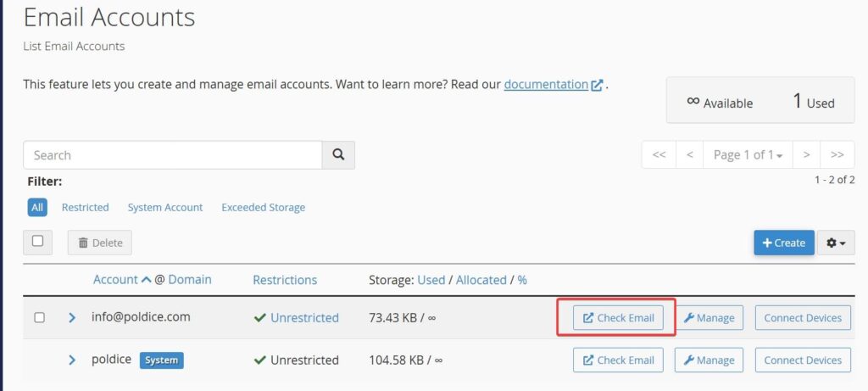Click Delete button with trash icon
This screenshot has height=391, width=868.
point(100,243)
